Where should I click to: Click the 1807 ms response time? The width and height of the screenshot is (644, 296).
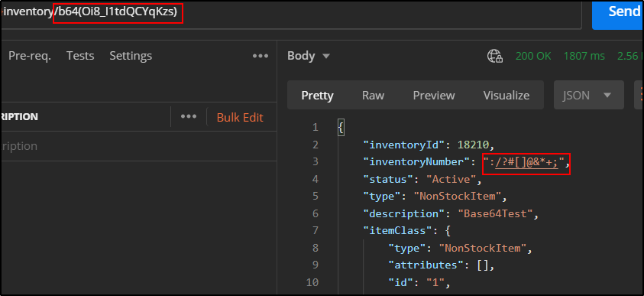584,56
